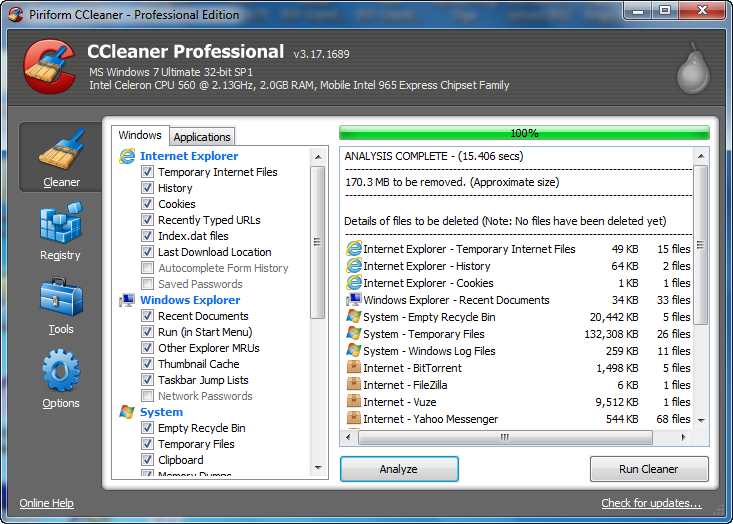Open the Registry section cubes icon
The image size is (733, 524).
[61, 223]
